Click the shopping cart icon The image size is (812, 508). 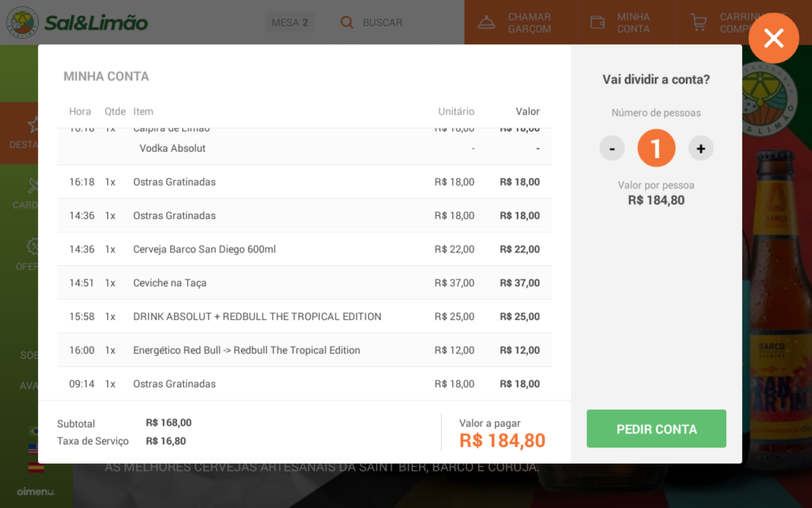[x=699, y=22]
